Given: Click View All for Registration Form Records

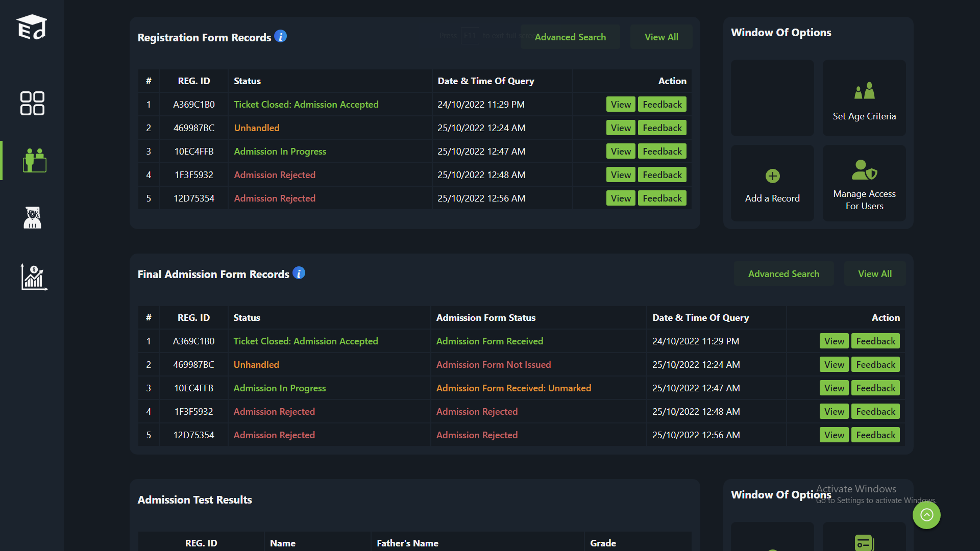Looking at the screenshot, I should click(661, 37).
